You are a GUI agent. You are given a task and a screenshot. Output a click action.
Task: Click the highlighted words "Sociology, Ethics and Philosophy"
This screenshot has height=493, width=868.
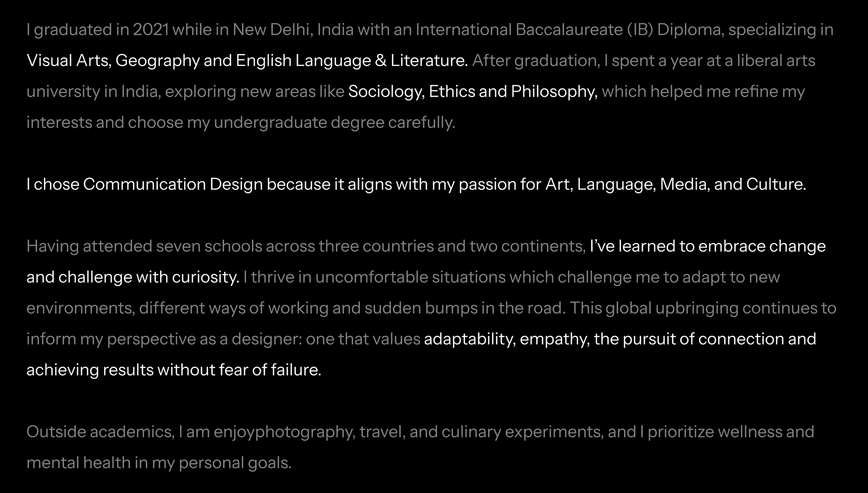472,92
